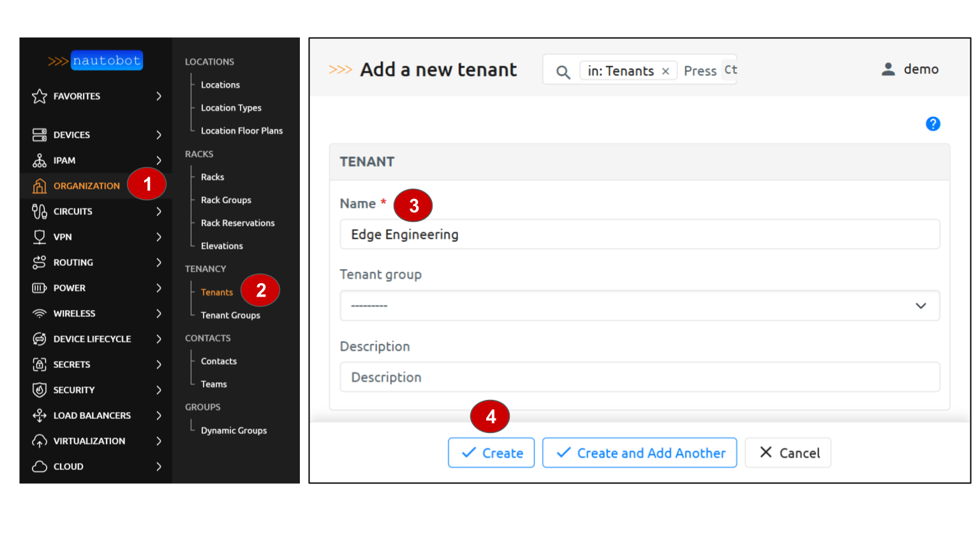The image size is (980, 551).
Task: Select Rack Reservations menu item
Action: pos(237,223)
